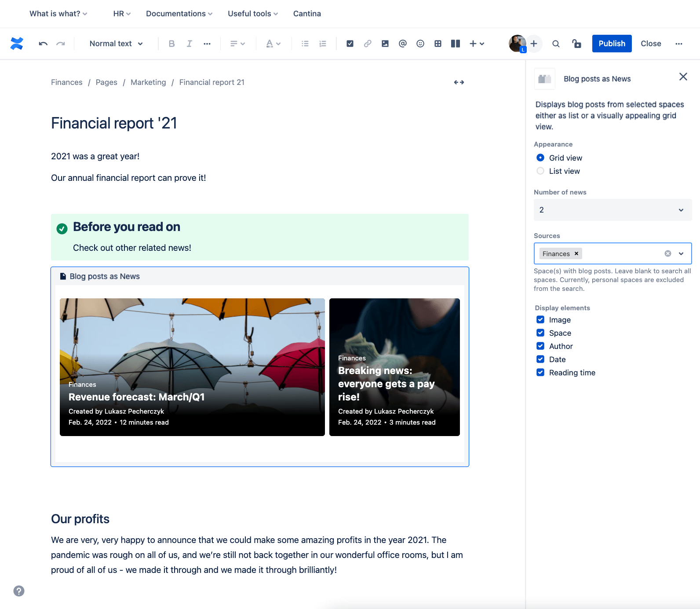Toggle italic formatting

coord(189,44)
